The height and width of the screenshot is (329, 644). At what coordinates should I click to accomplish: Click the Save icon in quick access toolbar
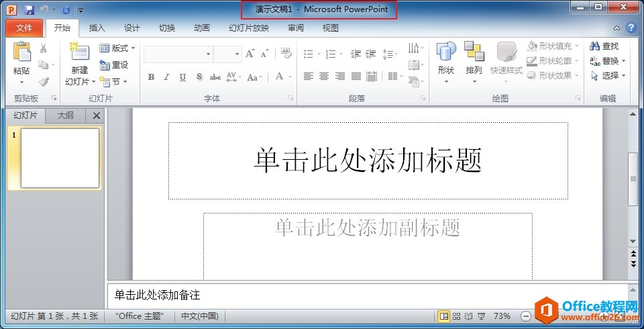29,10
